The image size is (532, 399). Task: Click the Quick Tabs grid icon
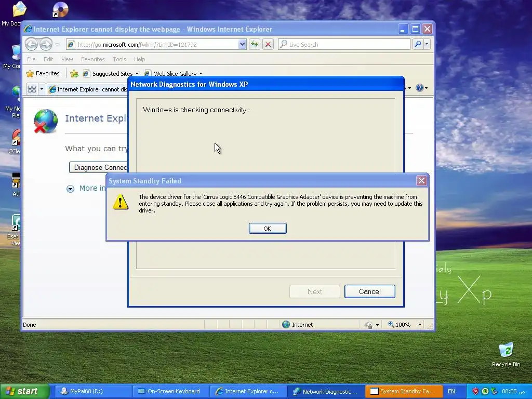32,89
